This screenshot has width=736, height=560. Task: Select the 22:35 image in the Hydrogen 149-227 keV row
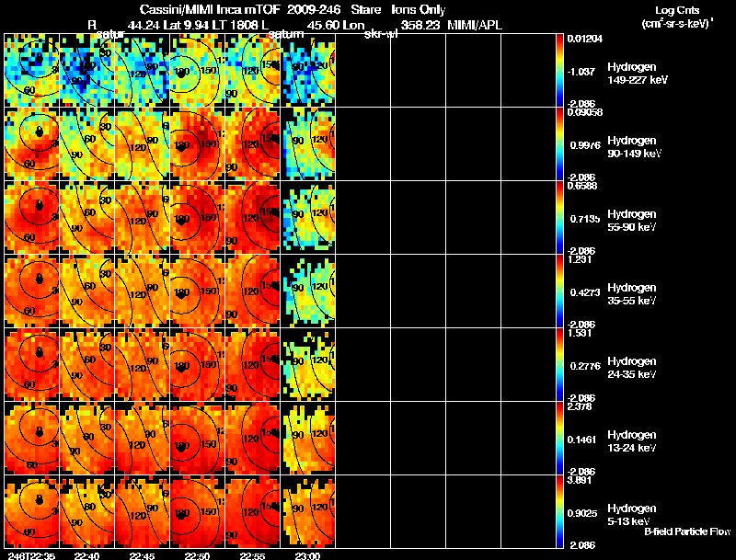[31, 71]
